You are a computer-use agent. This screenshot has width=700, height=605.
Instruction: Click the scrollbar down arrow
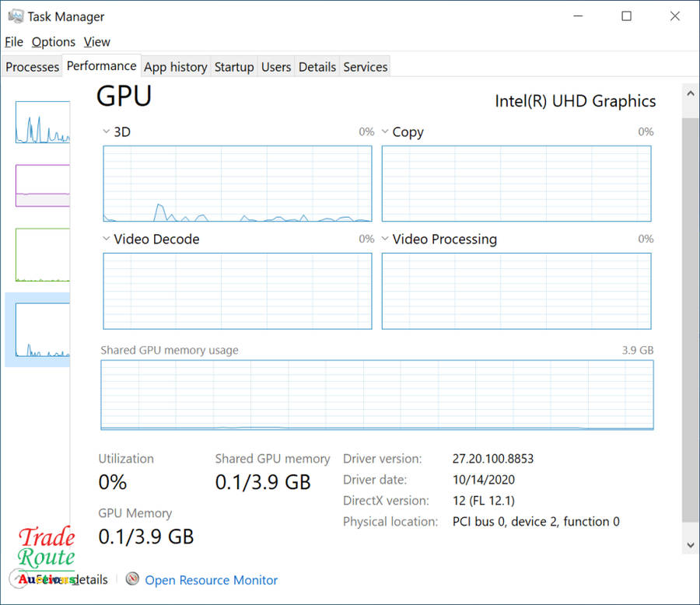pyautogui.click(x=690, y=545)
